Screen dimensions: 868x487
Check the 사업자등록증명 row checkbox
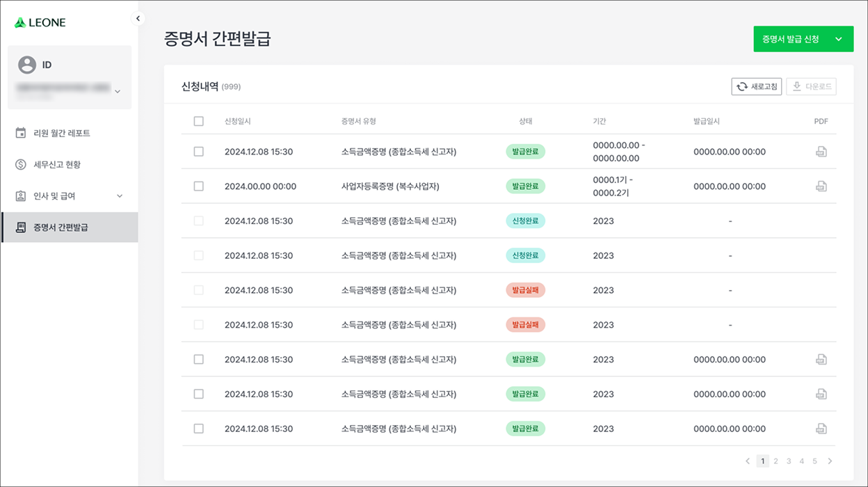tap(199, 186)
